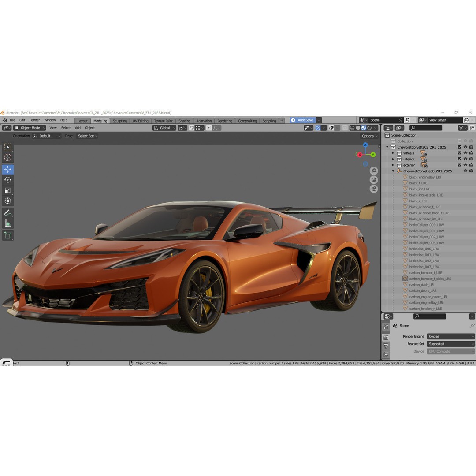
Task: Click the blue Z axis on navigation gizmo
Action: pyautogui.click(x=365, y=145)
